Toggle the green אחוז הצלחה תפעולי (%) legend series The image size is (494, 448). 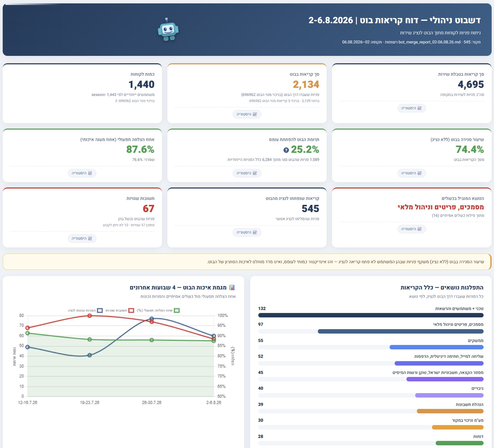point(158,311)
